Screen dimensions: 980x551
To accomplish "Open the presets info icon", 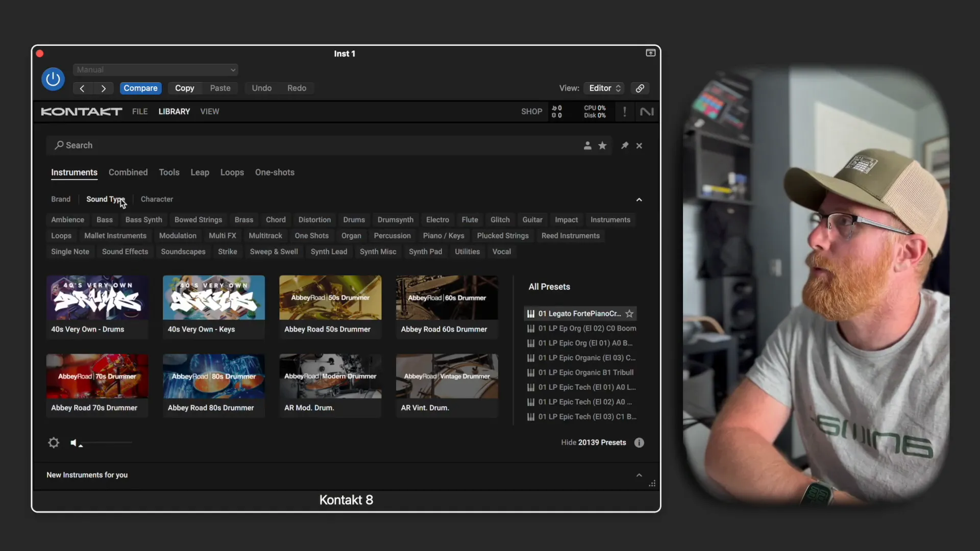I will (x=639, y=443).
